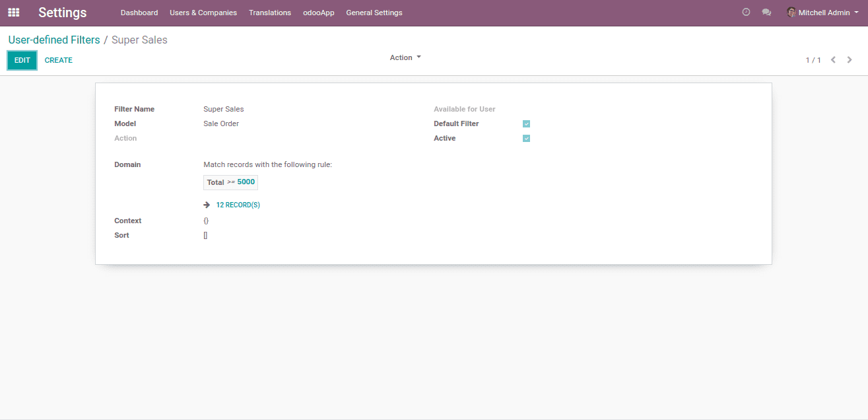Click the Settings app title
This screenshot has height=420, width=868.
[63, 13]
